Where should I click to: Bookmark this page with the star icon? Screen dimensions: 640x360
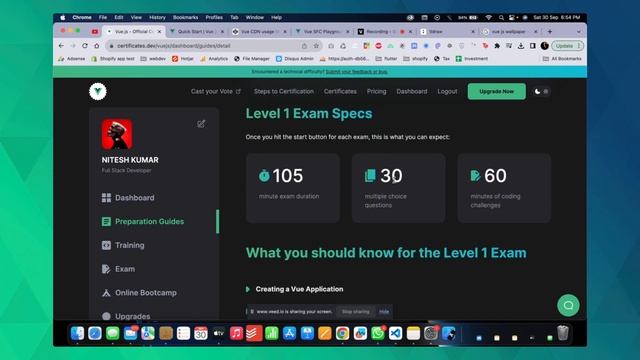pyautogui.click(x=316, y=46)
